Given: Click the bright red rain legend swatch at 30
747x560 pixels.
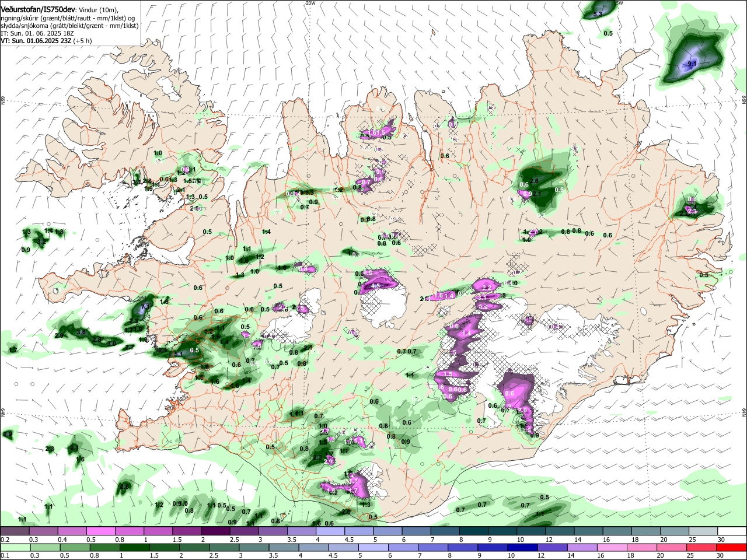Looking at the screenshot, I should tap(731, 547).
